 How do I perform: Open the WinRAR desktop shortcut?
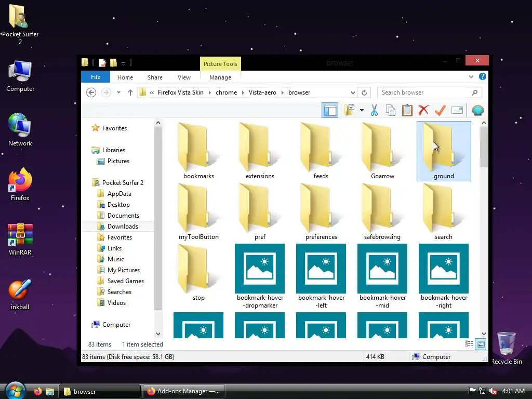pos(20,239)
